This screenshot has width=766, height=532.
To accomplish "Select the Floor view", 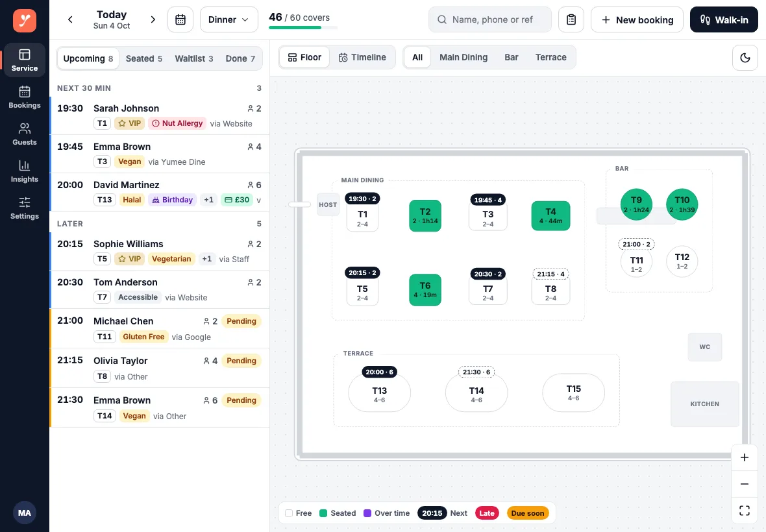I will [304, 58].
